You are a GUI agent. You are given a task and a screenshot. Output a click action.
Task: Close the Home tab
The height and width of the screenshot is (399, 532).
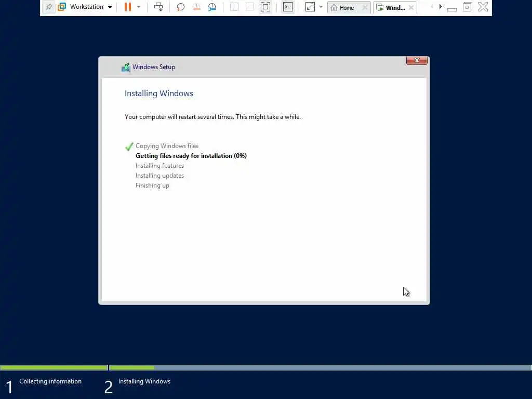point(365,7)
